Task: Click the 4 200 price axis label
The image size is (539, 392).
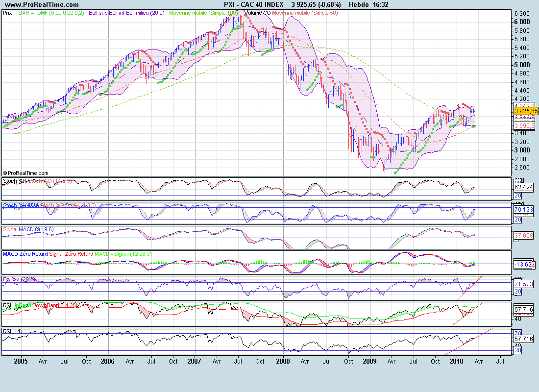Action: (x=522, y=99)
